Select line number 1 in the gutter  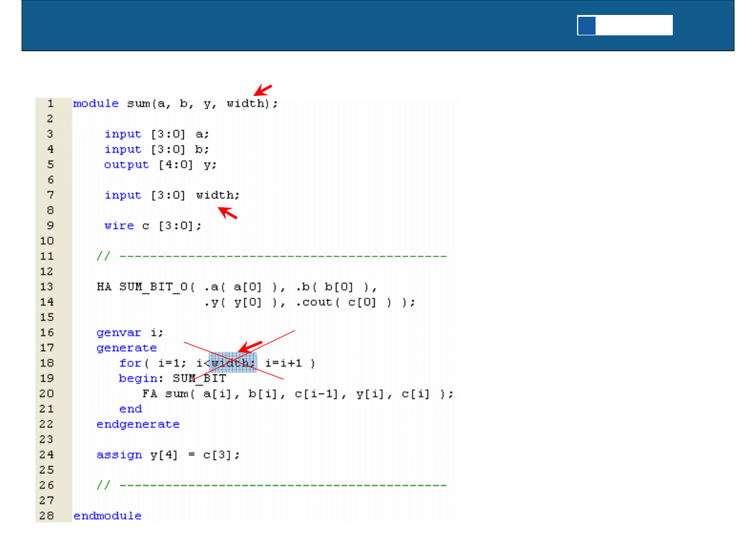[x=50, y=104]
